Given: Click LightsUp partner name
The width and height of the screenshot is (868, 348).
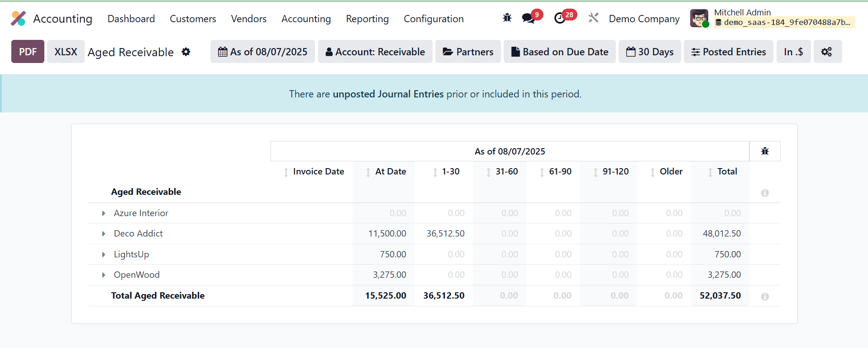Looking at the screenshot, I should [x=131, y=255].
